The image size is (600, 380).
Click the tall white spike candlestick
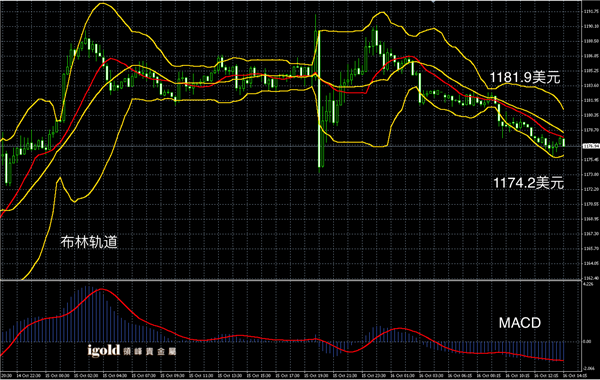(319, 99)
